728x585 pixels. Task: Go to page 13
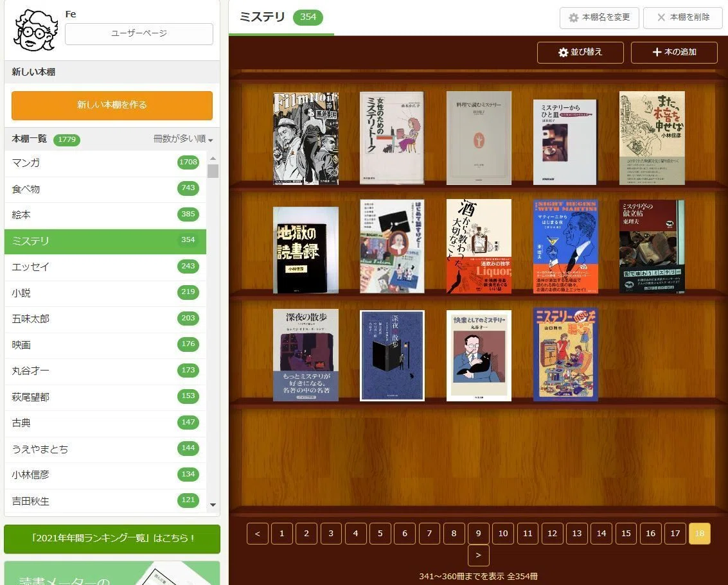[x=577, y=534]
